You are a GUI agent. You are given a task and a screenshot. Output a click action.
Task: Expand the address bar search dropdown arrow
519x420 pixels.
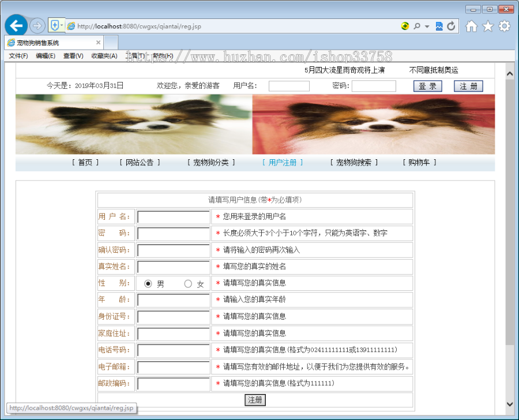pos(427,26)
